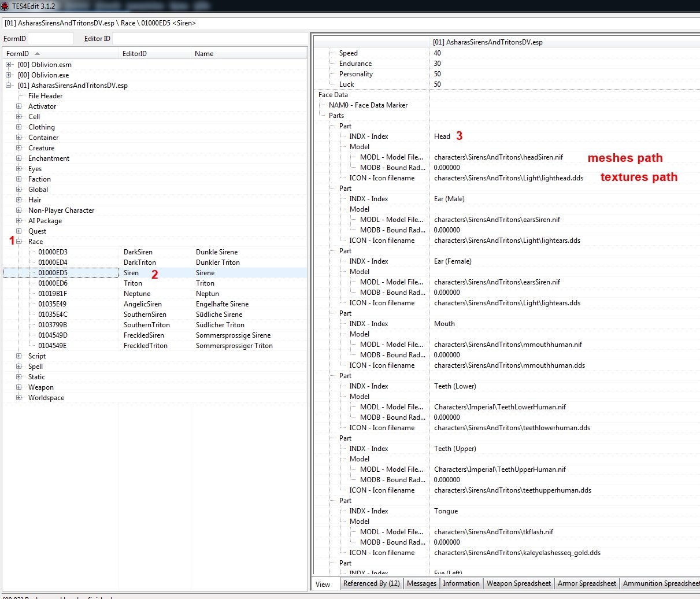Expand the Creature group
This screenshot has height=599, width=700.
[19, 148]
